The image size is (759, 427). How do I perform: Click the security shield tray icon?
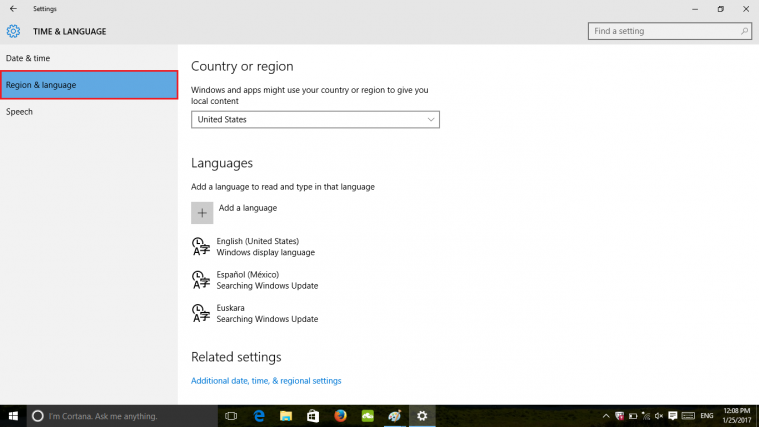pyautogui.click(x=619, y=416)
